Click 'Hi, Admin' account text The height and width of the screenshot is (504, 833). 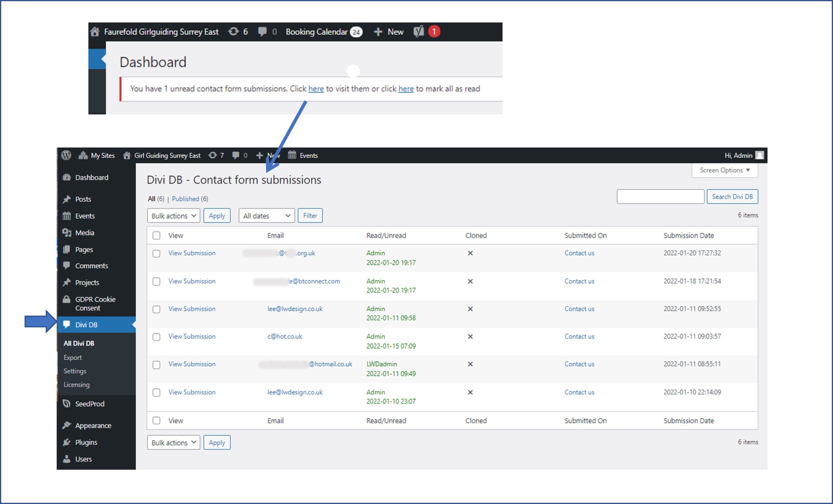(x=738, y=155)
